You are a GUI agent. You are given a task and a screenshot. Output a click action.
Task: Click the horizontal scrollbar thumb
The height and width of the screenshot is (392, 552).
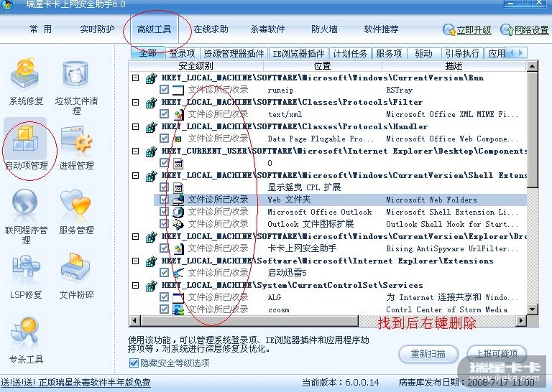click(249, 321)
